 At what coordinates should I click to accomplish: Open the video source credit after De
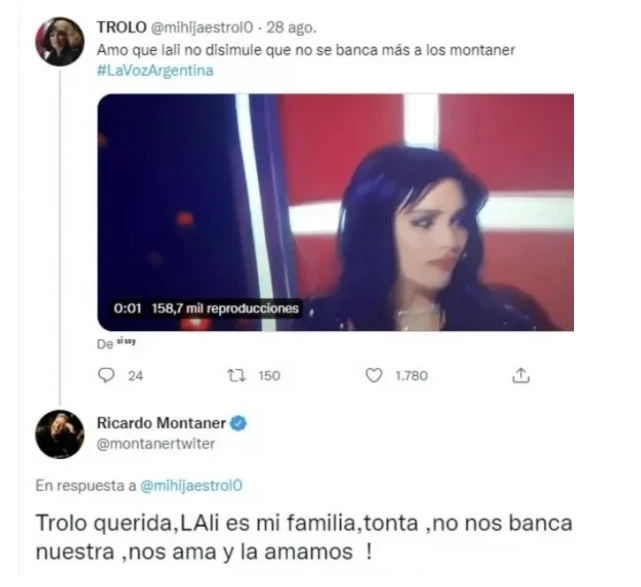coord(126,341)
